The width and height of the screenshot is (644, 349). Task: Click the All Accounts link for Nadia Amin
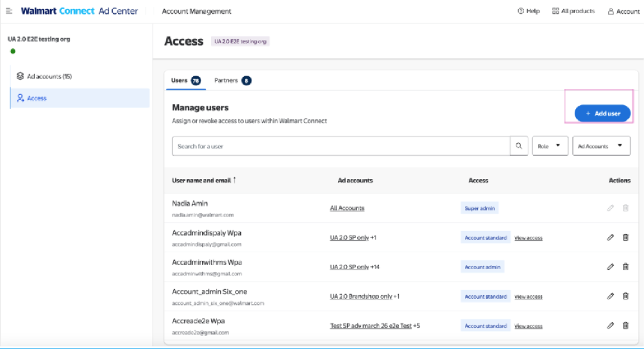click(347, 208)
